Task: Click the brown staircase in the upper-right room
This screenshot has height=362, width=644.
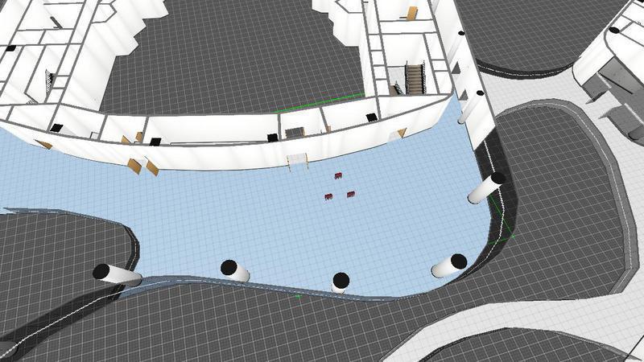Action: coord(415,78)
